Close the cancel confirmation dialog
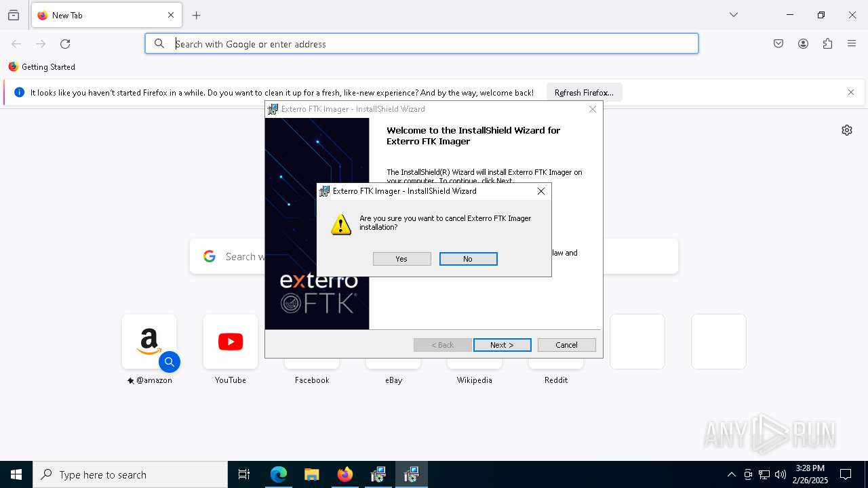The width and height of the screenshot is (868, 488). [541, 191]
